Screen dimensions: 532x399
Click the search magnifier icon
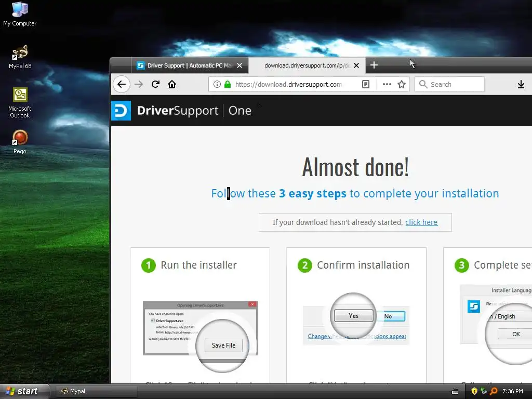423,84
